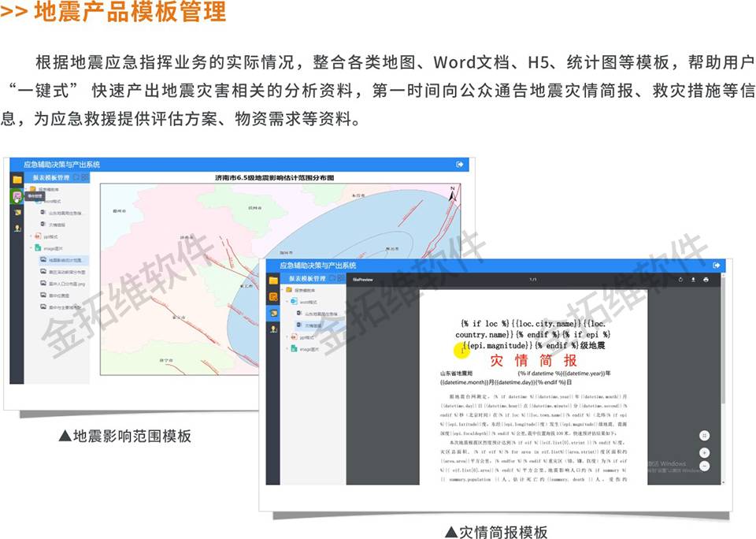
Task: Click the ▲地震影响范围模板 caption
Action: tap(124, 437)
